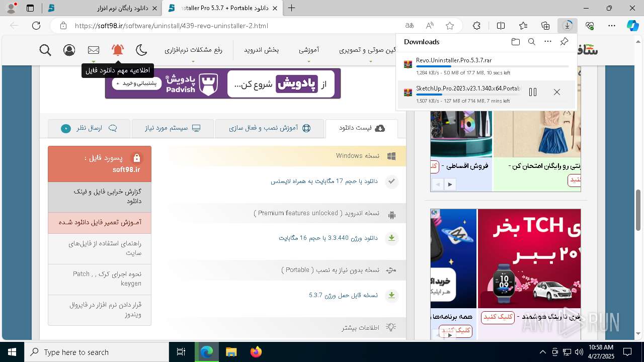Click SketchUp download progress bar

468,95
